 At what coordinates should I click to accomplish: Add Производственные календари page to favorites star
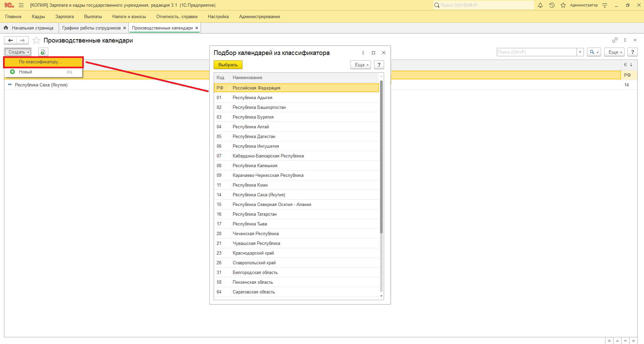pyautogui.click(x=36, y=41)
